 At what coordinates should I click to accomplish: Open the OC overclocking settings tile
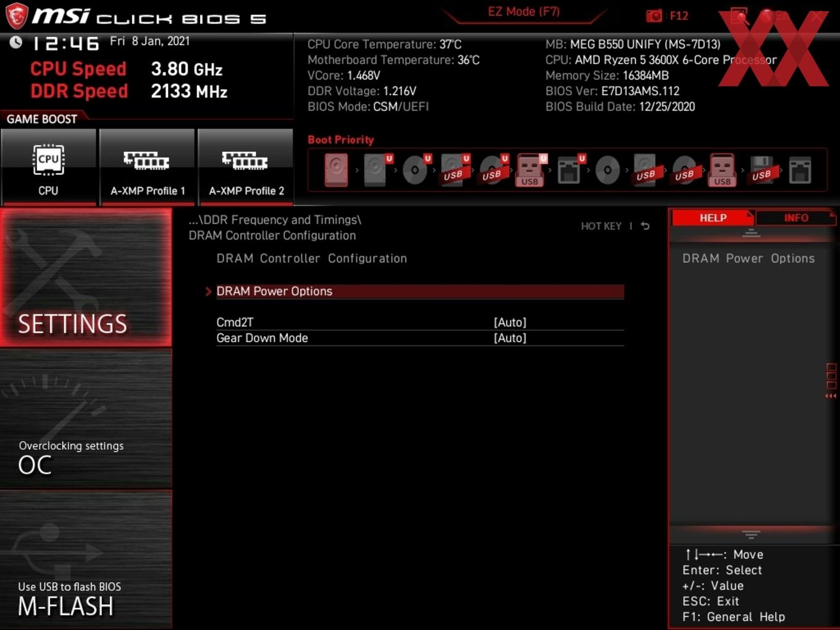tap(86, 419)
